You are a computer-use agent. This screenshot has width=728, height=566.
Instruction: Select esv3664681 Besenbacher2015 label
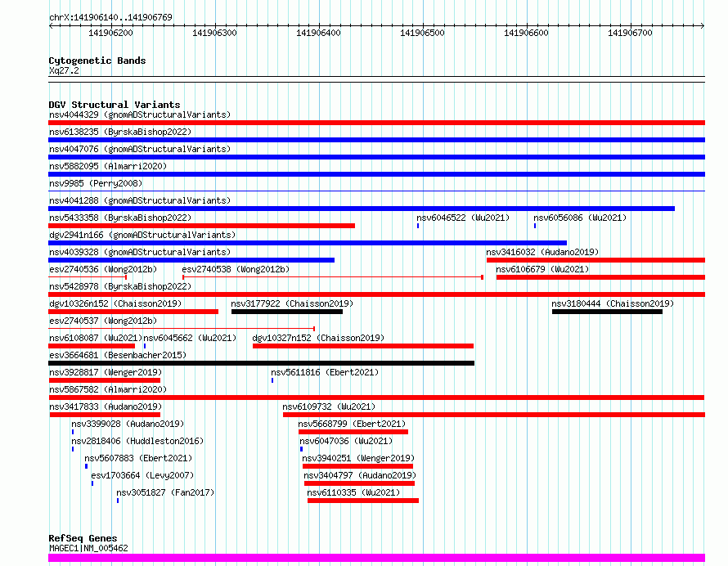(x=118, y=355)
